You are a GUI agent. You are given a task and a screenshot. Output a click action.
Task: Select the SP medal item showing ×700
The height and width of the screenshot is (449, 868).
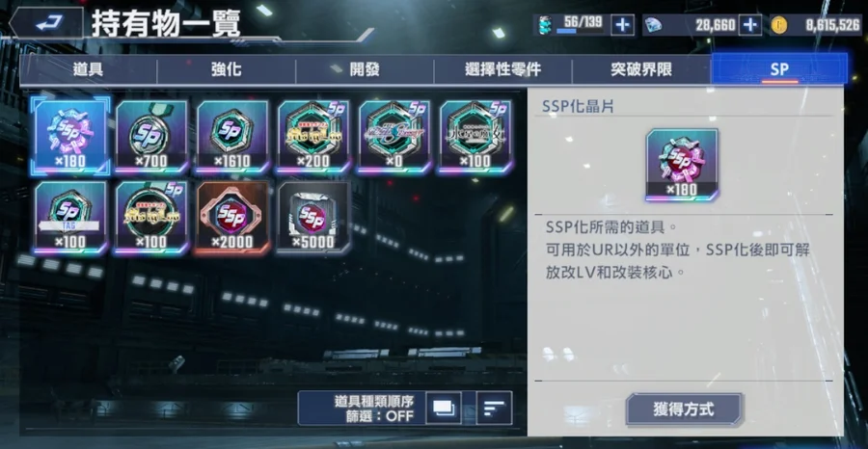pos(151,136)
